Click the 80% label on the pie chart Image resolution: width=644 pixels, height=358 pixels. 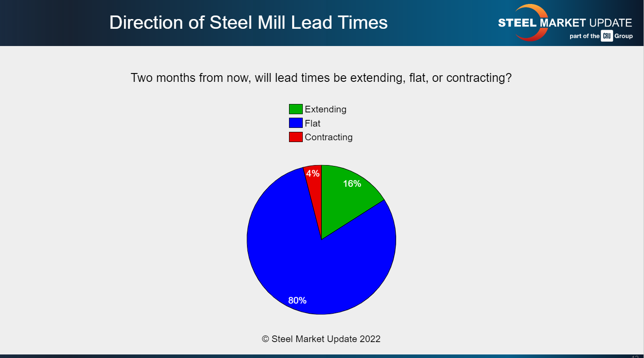297,300
